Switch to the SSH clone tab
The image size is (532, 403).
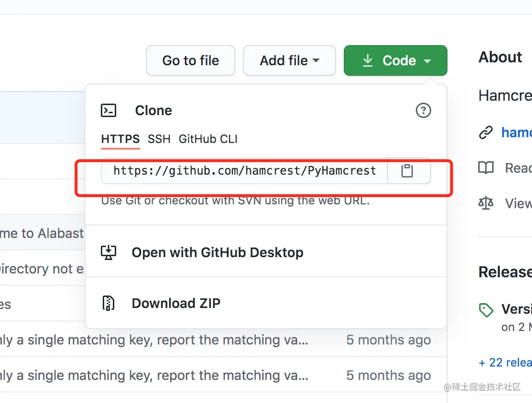tap(159, 139)
